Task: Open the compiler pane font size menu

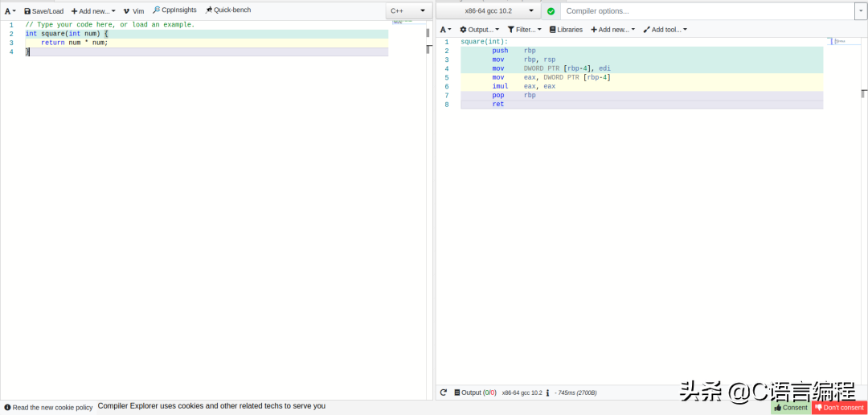Action: pos(445,30)
